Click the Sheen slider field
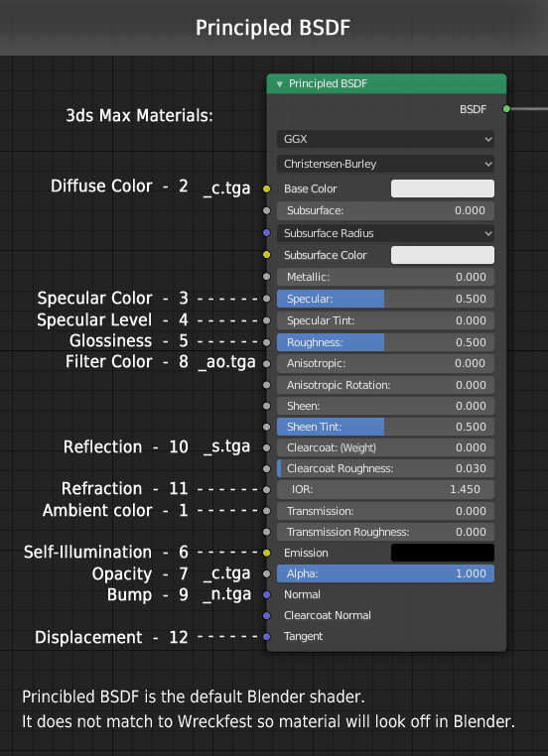 click(x=385, y=406)
